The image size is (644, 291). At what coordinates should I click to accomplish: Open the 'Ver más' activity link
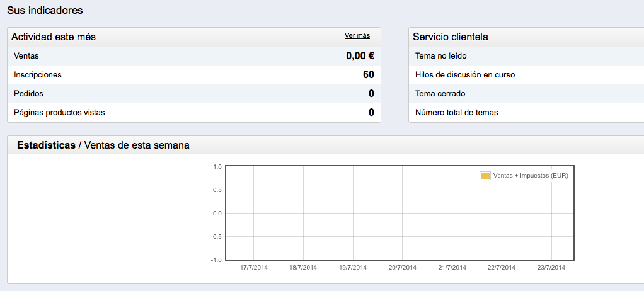click(x=357, y=36)
